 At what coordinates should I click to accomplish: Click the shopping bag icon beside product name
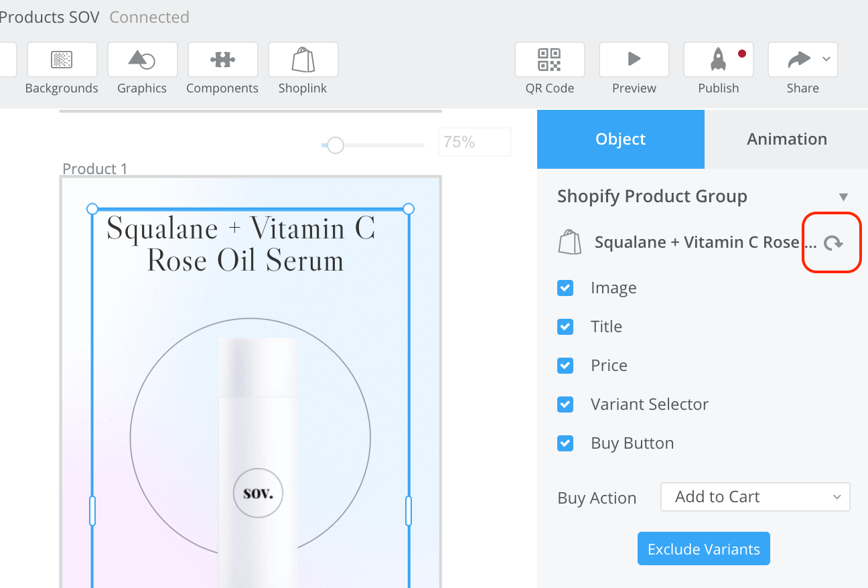coord(569,242)
